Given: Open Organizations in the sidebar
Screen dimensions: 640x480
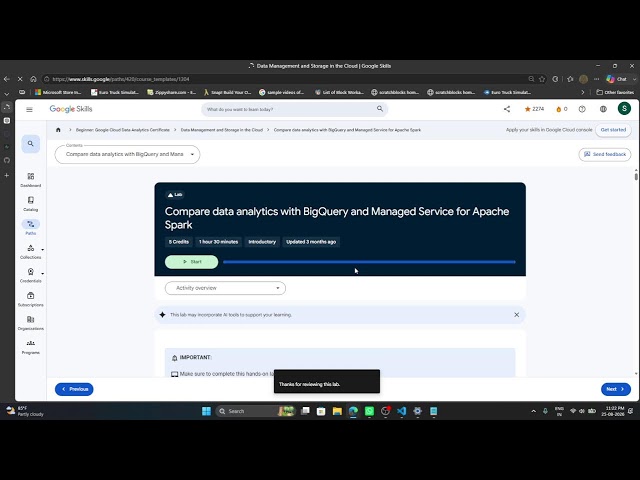Looking at the screenshot, I should point(31,323).
